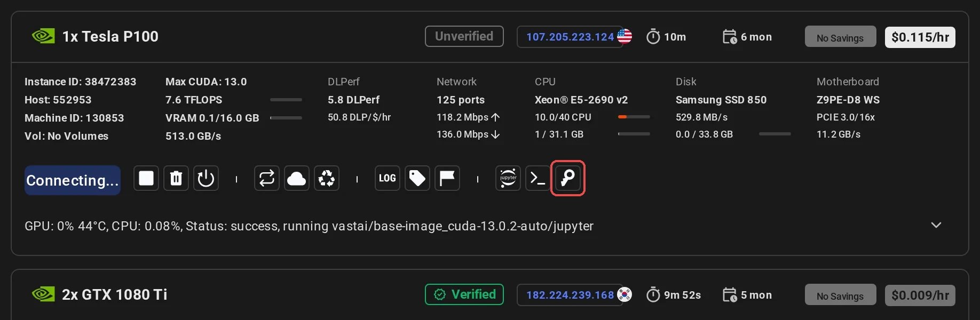The width and height of the screenshot is (980, 320).
Task: Click the NVIDIA logo beside GTX 1080 Ti
Action: [43, 294]
